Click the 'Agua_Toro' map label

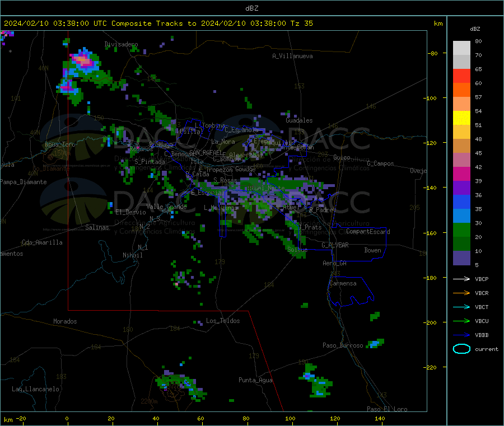pyautogui.click(x=60, y=144)
